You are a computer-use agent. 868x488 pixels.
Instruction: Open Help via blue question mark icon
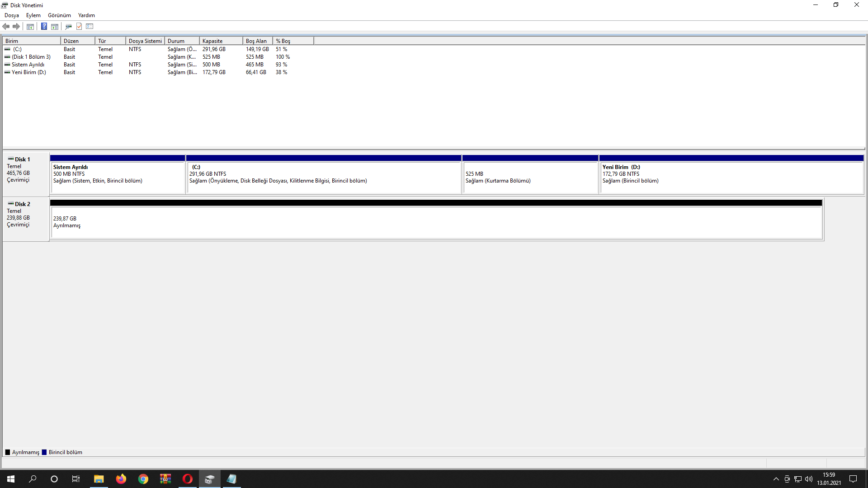(x=44, y=27)
